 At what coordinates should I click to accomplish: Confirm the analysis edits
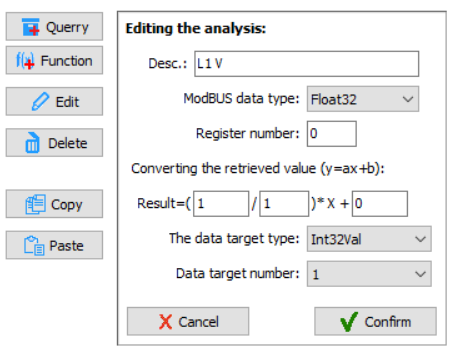tap(375, 321)
